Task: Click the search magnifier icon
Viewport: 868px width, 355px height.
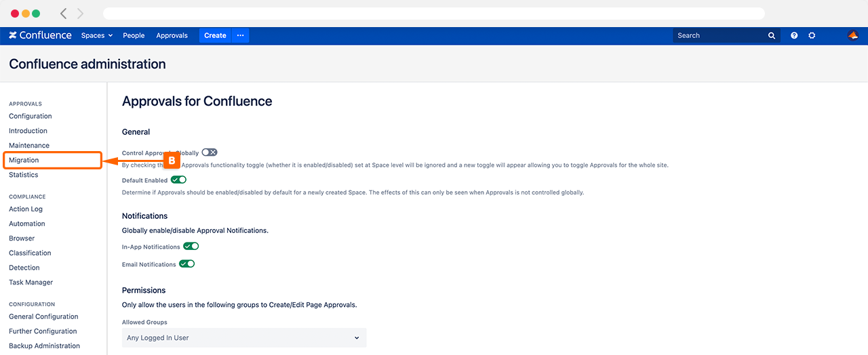Action: 772,36
